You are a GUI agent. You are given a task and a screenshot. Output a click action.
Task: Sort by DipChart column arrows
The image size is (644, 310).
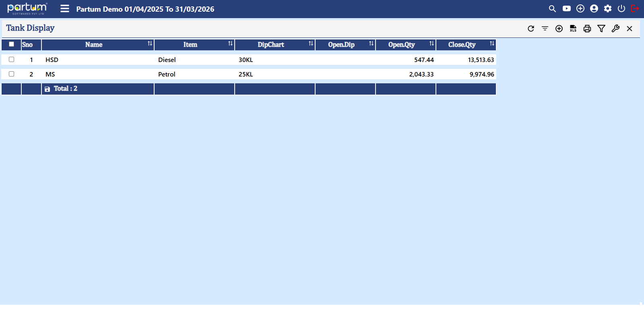click(311, 43)
